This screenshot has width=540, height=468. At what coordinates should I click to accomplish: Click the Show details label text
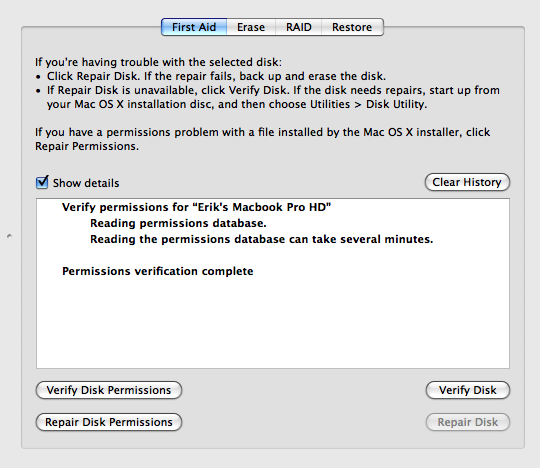tap(86, 183)
